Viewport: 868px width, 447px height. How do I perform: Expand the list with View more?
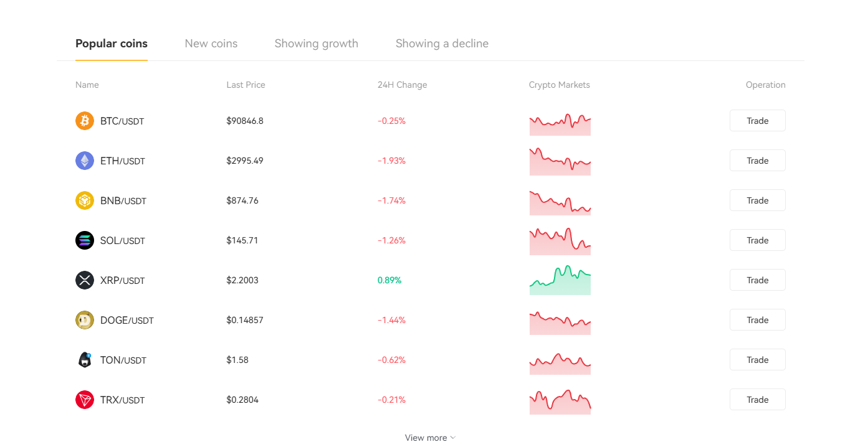pos(430,438)
